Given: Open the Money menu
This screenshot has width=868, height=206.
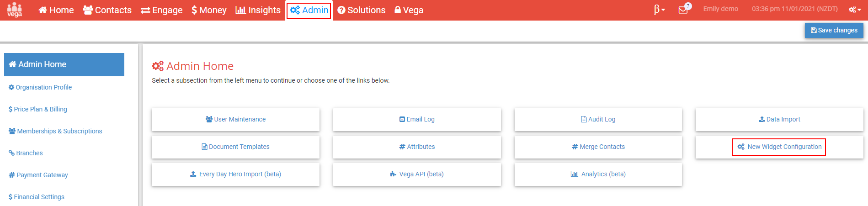Looking at the screenshot, I should click(x=209, y=10).
